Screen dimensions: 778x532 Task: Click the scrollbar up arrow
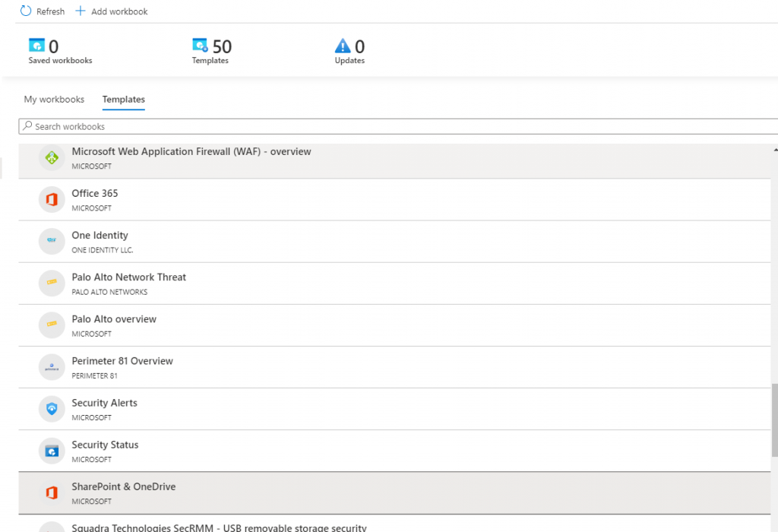(775, 150)
